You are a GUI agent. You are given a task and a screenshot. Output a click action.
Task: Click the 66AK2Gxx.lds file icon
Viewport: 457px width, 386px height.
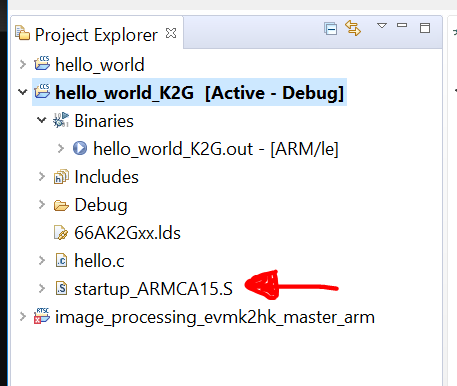[61, 233]
